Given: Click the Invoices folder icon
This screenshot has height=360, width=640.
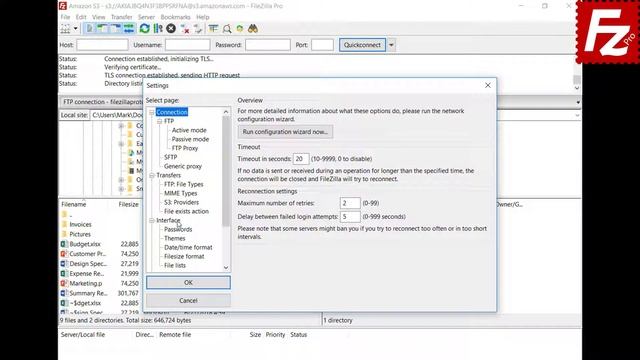Looking at the screenshot, I should pyautogui.click(x=64, y=224).
